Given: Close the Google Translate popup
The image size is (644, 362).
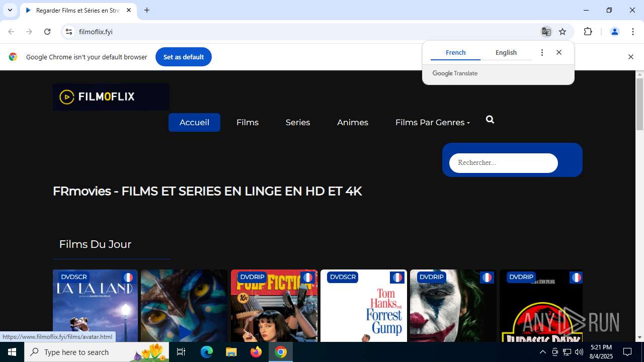Looking at the screenshot, I should point(559,52).
